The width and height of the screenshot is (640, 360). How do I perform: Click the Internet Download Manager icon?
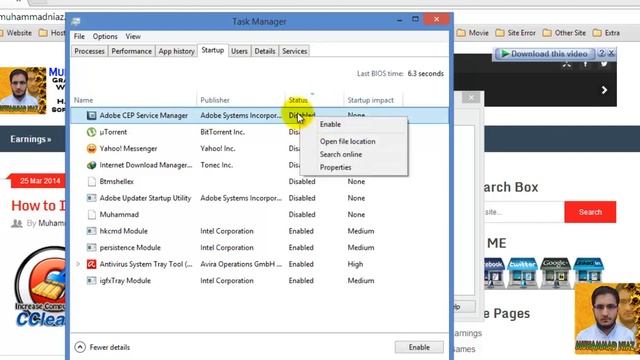(x=91, y=165)
